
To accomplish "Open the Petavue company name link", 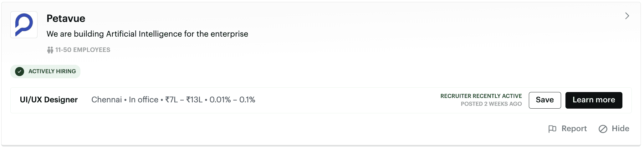I will 66,18.
